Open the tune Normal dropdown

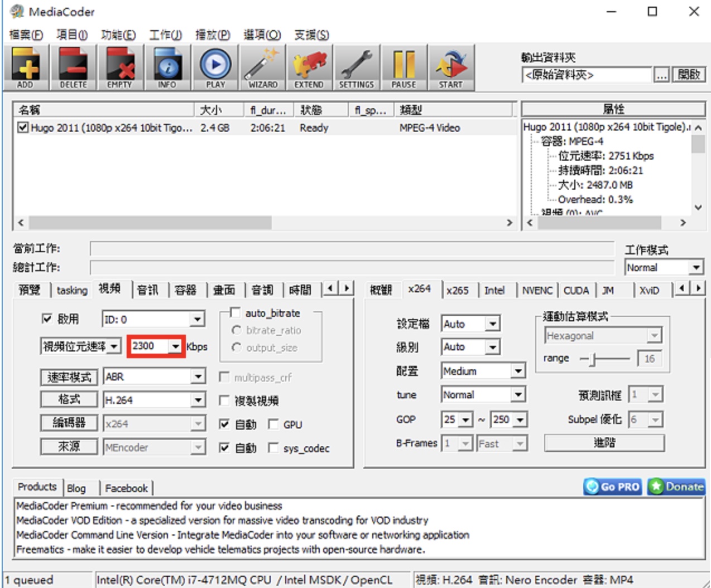(x=483, y=394)
